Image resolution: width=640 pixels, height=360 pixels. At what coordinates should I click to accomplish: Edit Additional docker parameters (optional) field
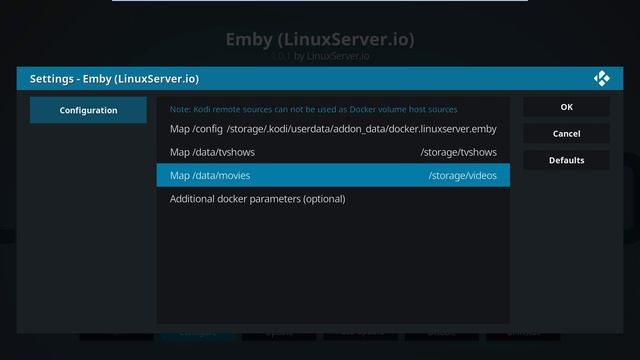click(333, 199)
